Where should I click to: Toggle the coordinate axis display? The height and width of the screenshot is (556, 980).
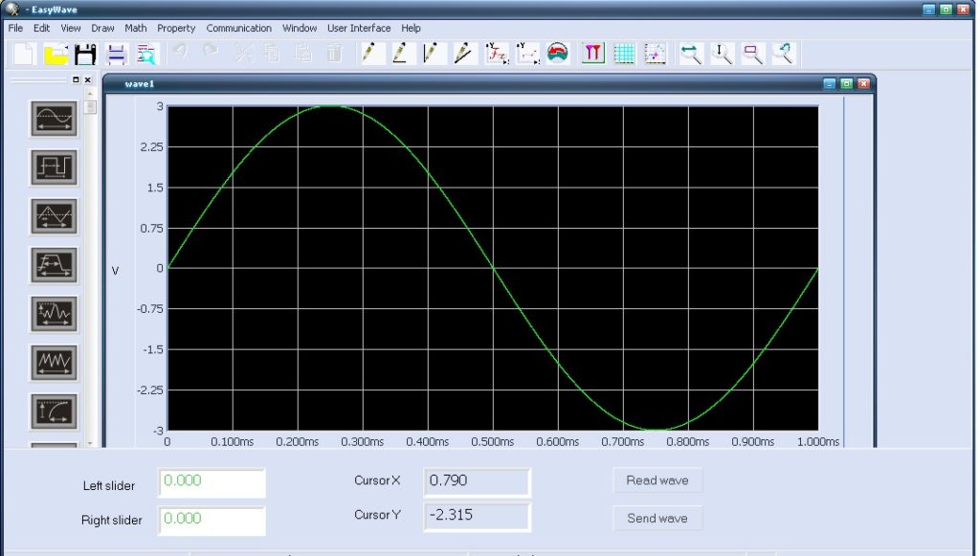[x=655, y=54]
